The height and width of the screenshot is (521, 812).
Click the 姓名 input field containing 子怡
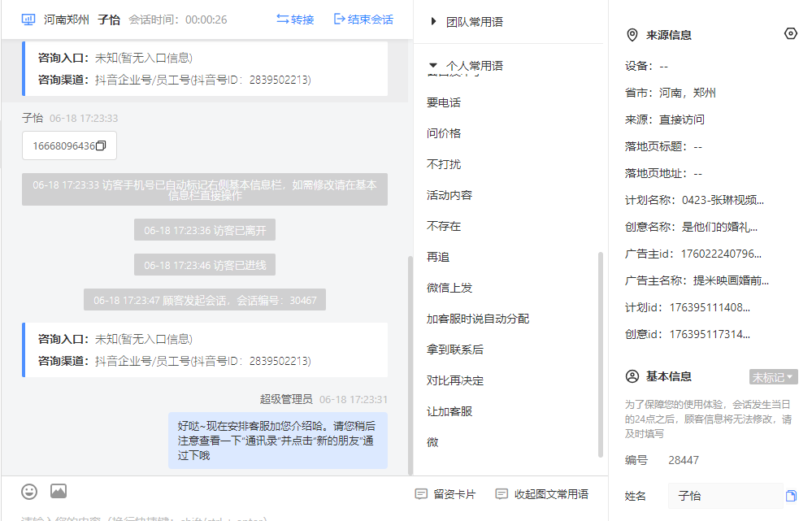726,496
